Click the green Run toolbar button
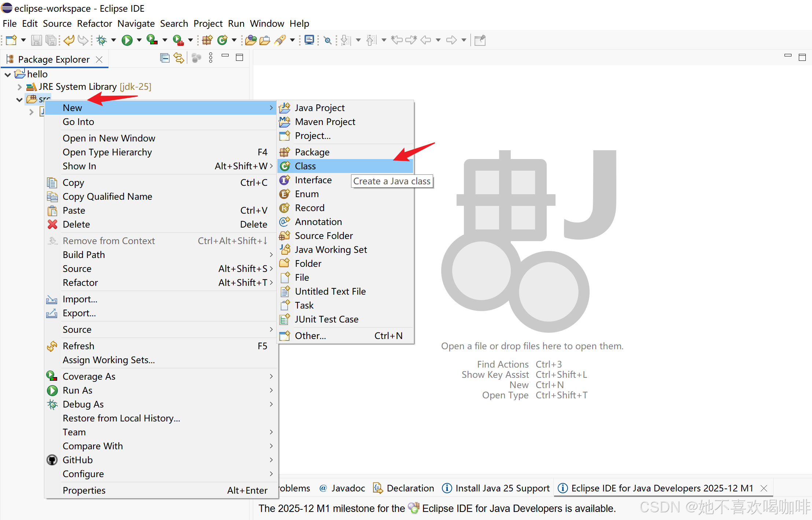 [127, 40]
